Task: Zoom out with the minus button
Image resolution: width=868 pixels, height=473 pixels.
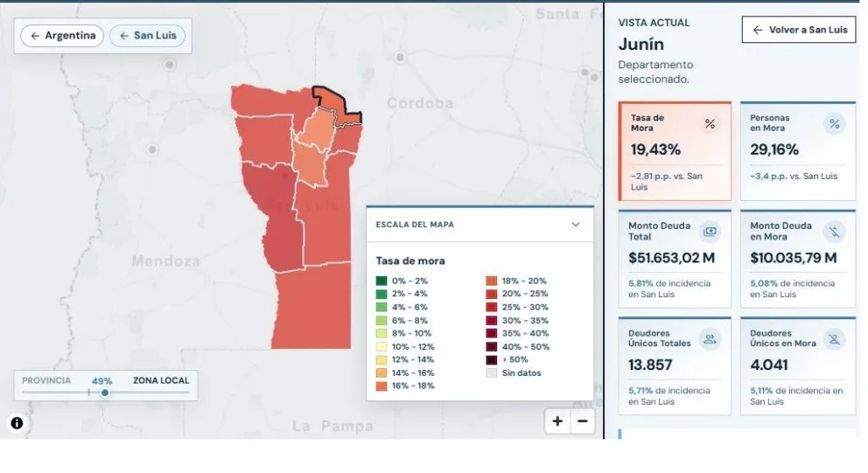Action: tap(583, 421)
